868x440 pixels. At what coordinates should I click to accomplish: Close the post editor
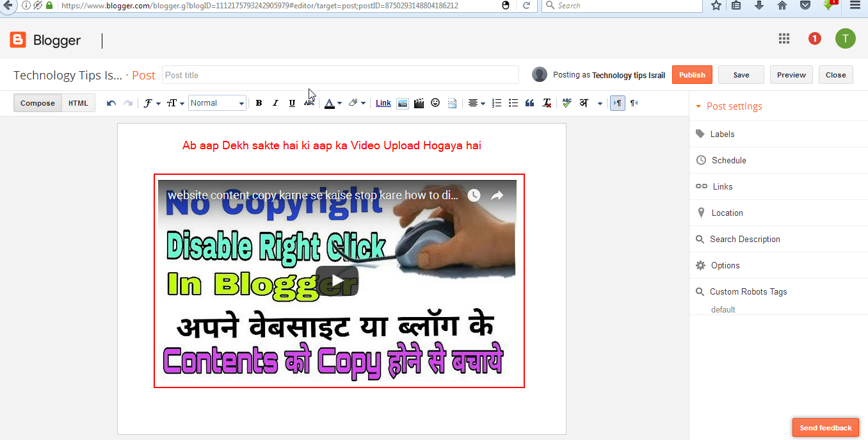pos(835,75)
